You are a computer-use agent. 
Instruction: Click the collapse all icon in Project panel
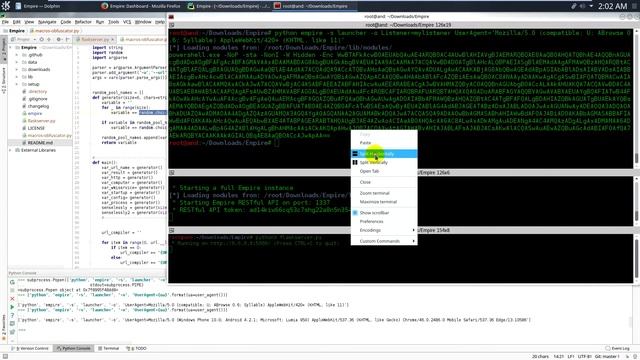click(x=49, y=40)
